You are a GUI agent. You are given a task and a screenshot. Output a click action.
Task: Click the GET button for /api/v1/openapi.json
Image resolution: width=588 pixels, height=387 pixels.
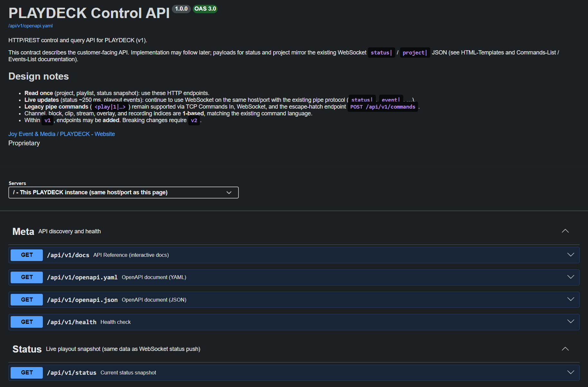tap(27, 300)
